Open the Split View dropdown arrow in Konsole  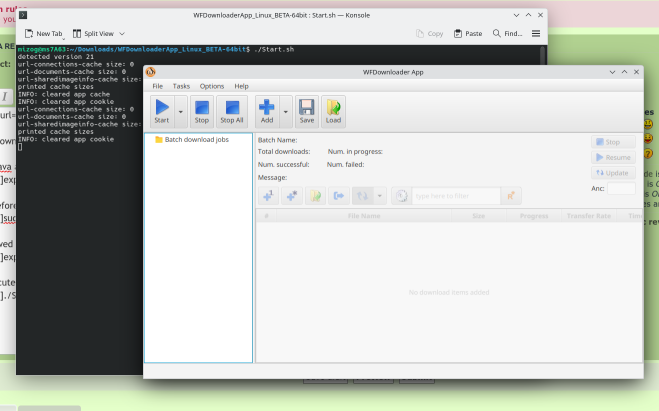[122, 34]
